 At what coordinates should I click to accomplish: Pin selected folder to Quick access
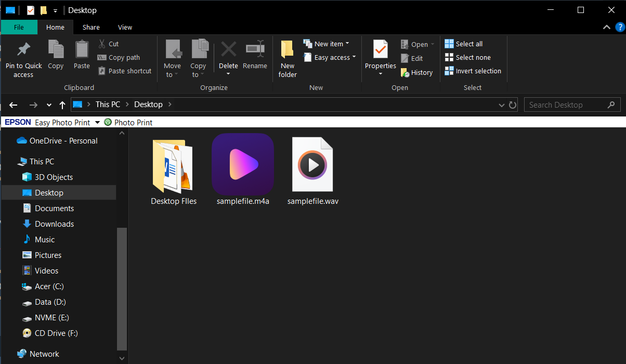pos(23,57)
